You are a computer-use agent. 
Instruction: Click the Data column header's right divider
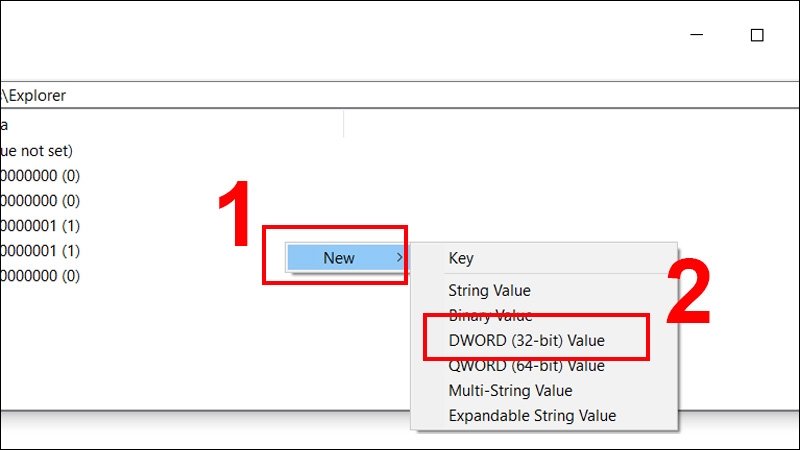pyautogui.click(x=343, y=125)
